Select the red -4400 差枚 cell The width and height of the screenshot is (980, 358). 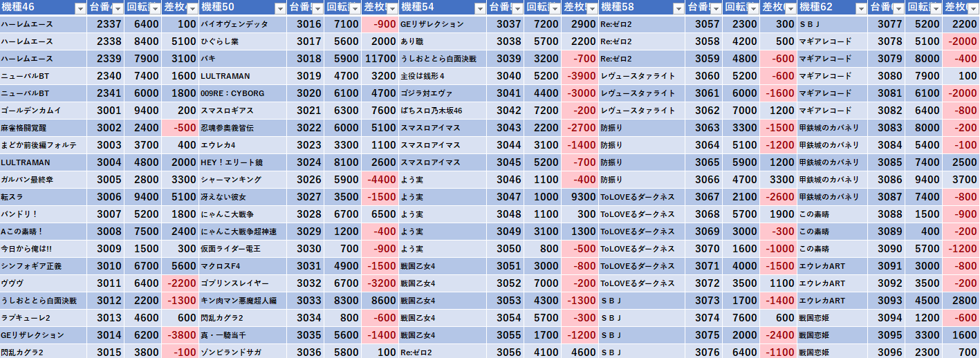pos(380,180)
